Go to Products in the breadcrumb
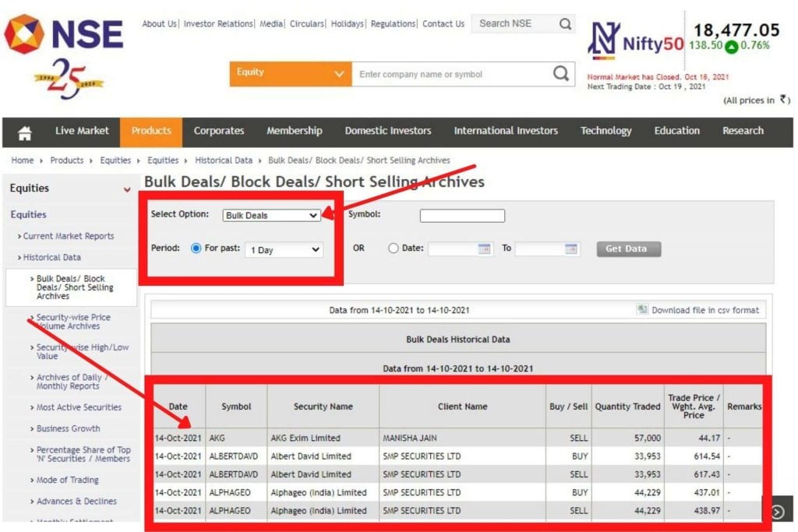 point(67,160)
